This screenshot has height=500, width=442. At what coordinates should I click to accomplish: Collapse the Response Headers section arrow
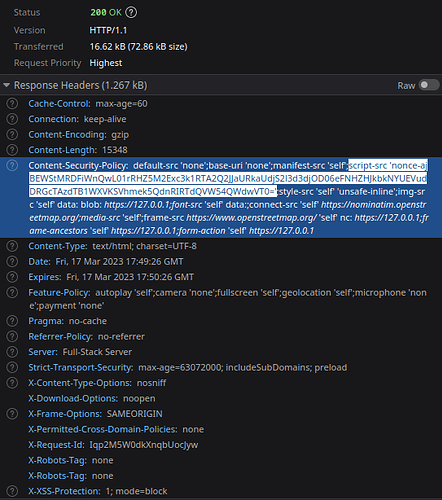tap(6, 85)
